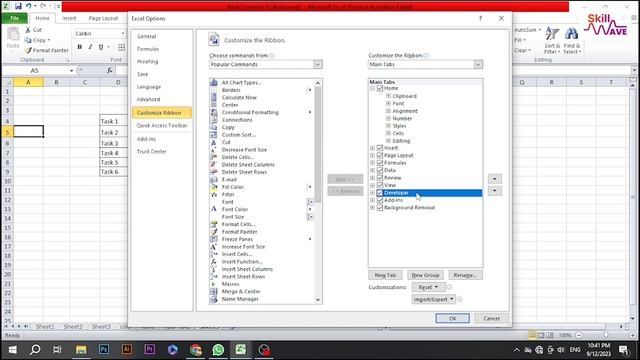The width and height of the screenshot is (640, 360).
Task: Expand the View tab node
Action: [372, 185]
